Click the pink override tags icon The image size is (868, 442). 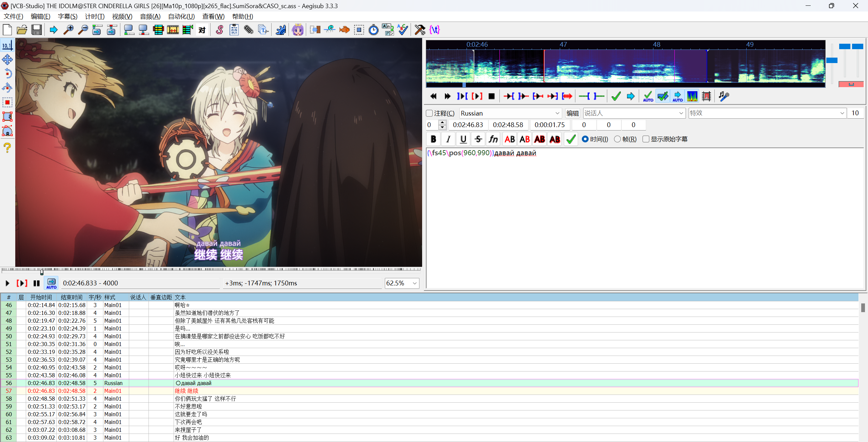434,30
